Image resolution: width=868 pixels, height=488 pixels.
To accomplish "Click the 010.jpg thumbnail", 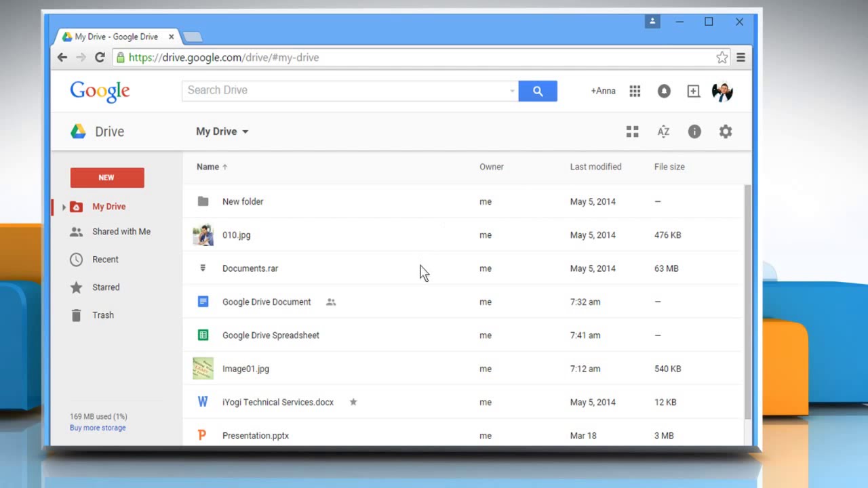I will [x=203, y=235].
